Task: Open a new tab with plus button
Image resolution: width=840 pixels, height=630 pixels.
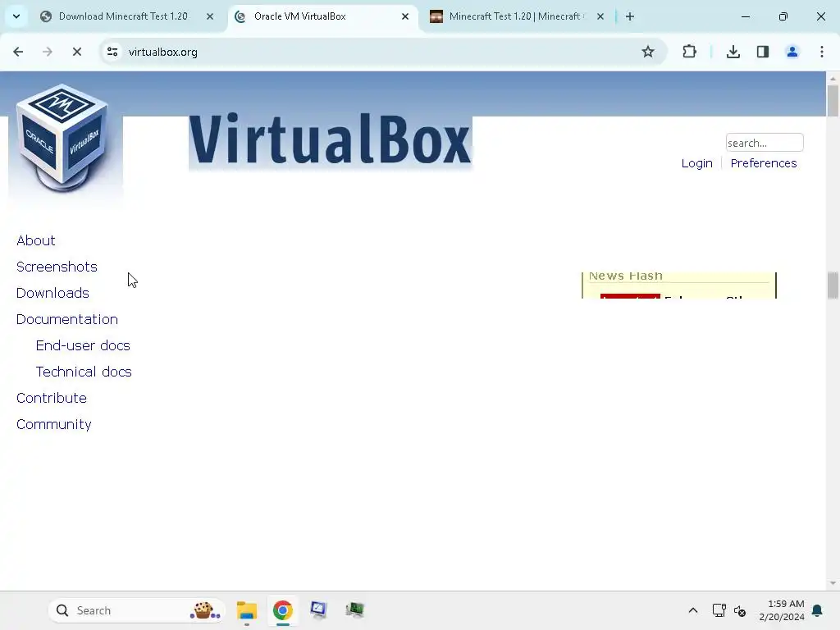Action: point(630,16)
